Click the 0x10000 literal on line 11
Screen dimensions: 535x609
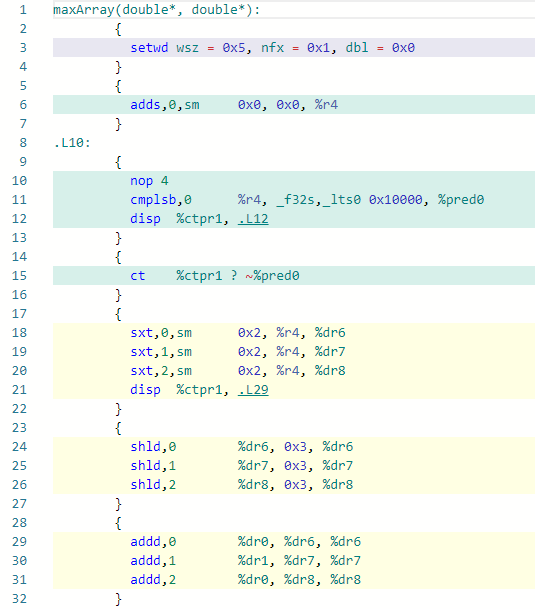(396, 200)
